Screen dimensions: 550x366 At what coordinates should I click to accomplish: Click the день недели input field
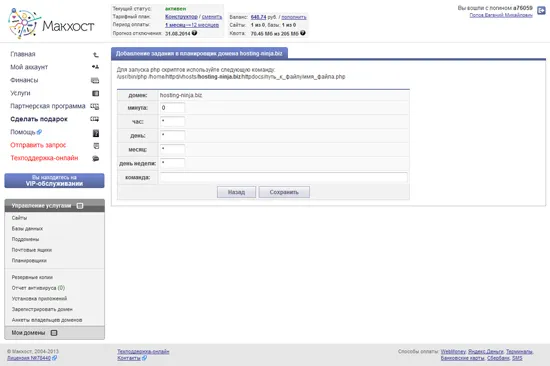click(172, 163)
